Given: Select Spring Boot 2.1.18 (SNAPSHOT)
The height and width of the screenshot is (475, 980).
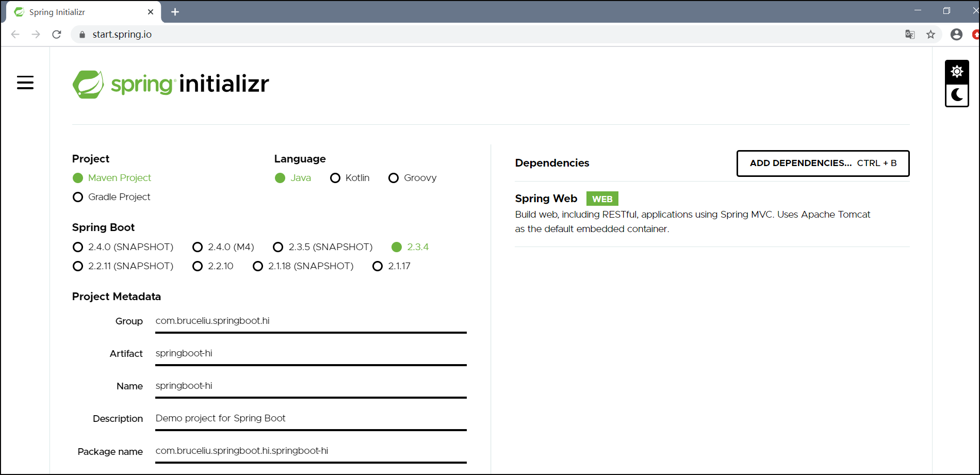Looking at the screenshot, I should (x=303, y=266).
